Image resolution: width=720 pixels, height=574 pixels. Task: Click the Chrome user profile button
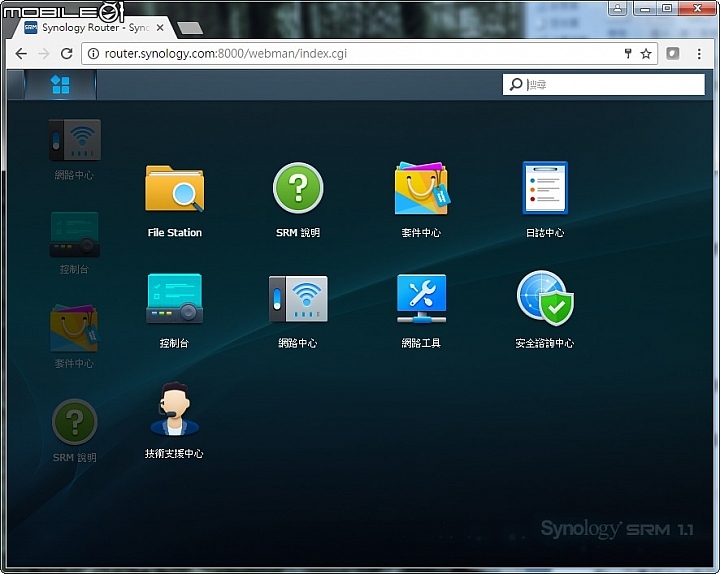point(618,8)
